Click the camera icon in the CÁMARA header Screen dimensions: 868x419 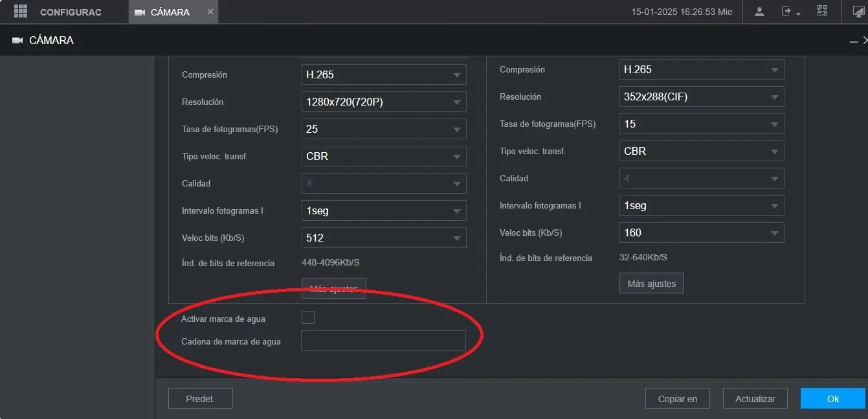click(17, 40)
